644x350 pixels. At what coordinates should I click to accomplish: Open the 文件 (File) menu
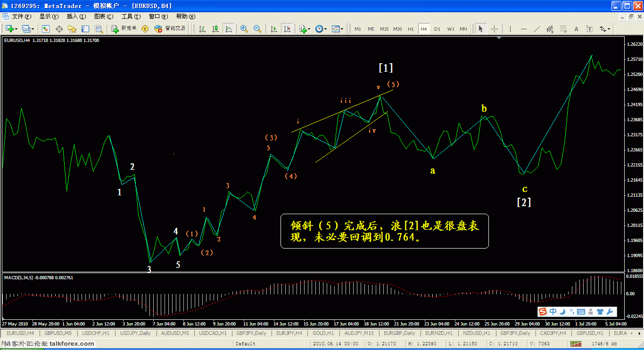pyautogui.click(x=23, y=17)
